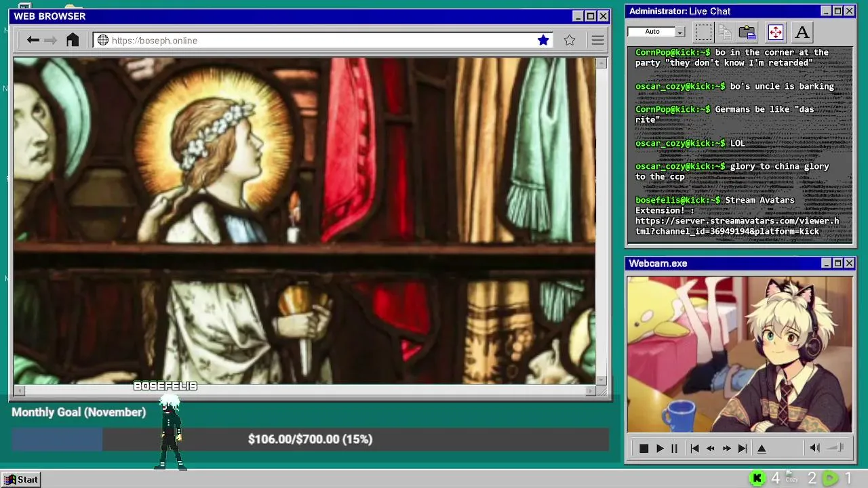
Task: Maximize the Webcam.exe window
Action: click(x=837, y=263)
